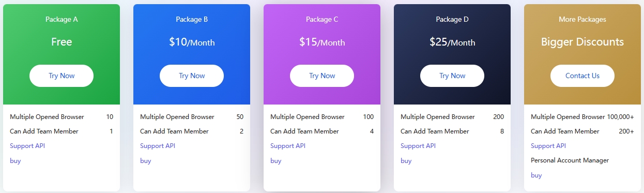The height and width of the screenshot is (193, 644).
Task: Open Support API link in Package D
Action: click(x=418, y=146)
